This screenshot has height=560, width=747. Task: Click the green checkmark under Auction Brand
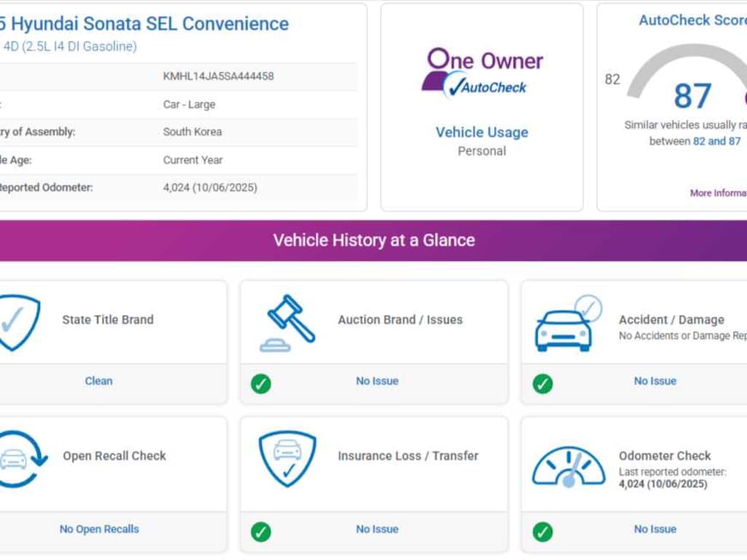point(261,383)
